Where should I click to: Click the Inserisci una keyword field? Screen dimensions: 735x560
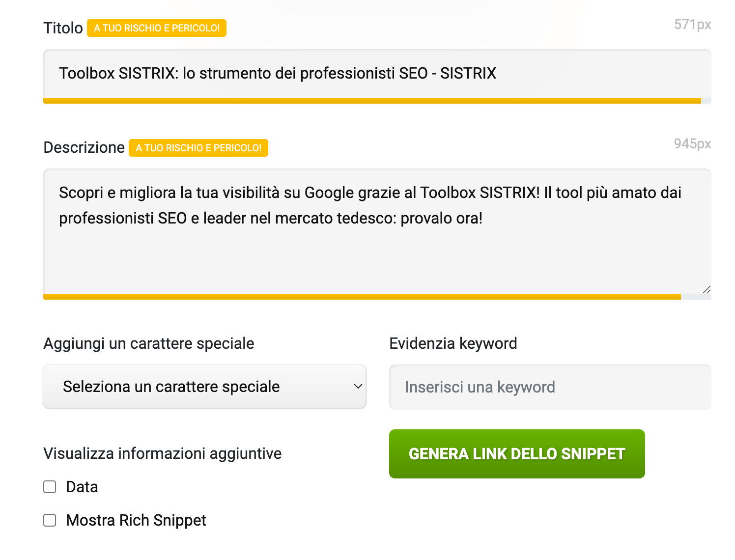550,387
